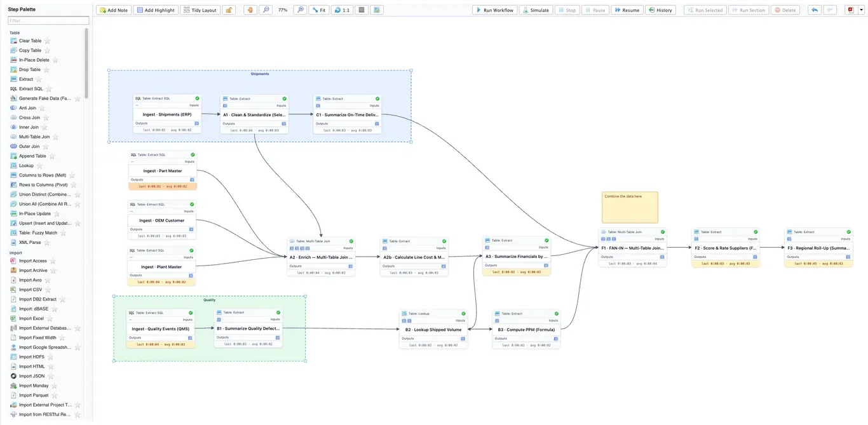Select the Import Parquet step icon
The width and height of the screenshot is (868, 425).
point(13,395)
